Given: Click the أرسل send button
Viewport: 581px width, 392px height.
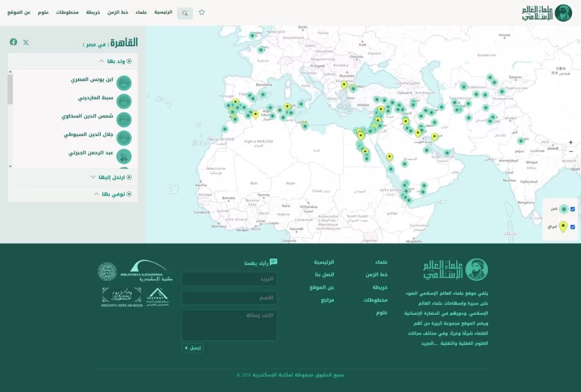Looking at the screenshot, I should click(x=192, y=348).
